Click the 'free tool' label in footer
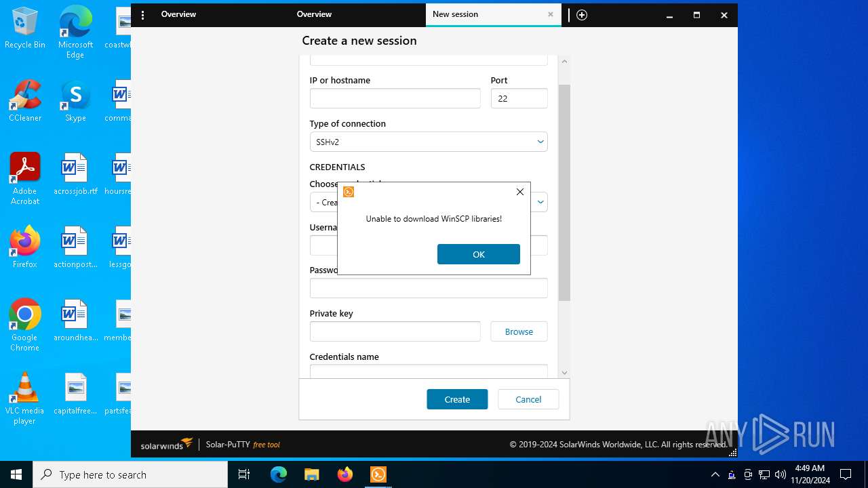This screenshot has width=868, height=488. click(267, 445)
